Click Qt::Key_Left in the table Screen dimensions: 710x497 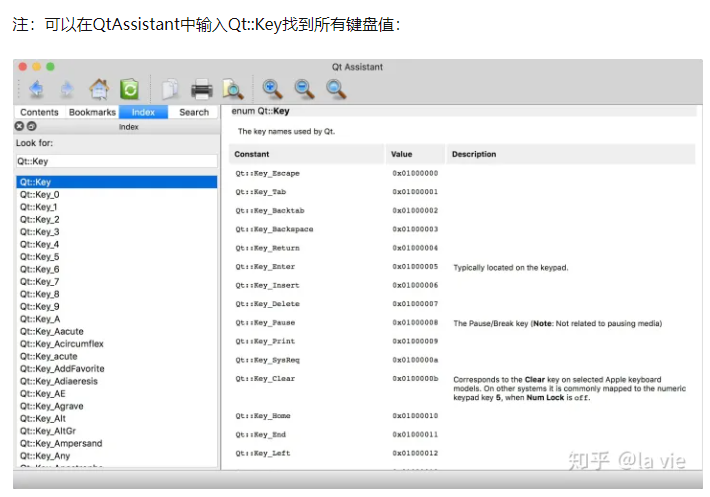point(263,453)
